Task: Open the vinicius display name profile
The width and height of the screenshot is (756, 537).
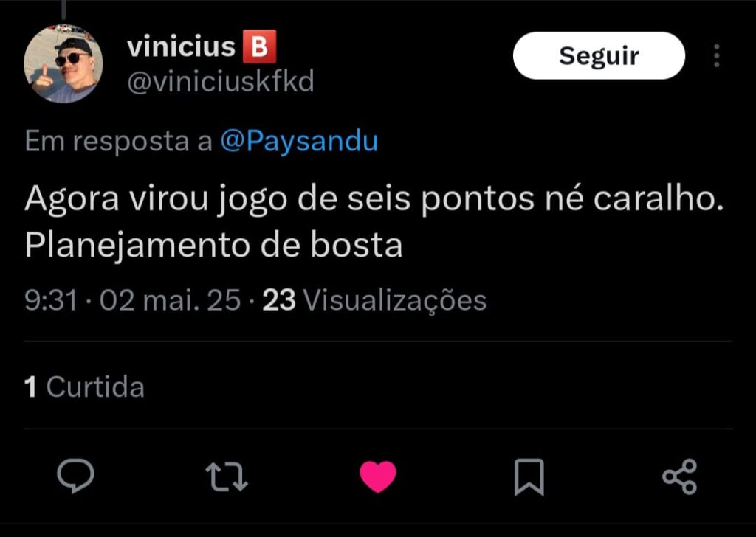Action: pyautogui.click(x=181, y=46)
